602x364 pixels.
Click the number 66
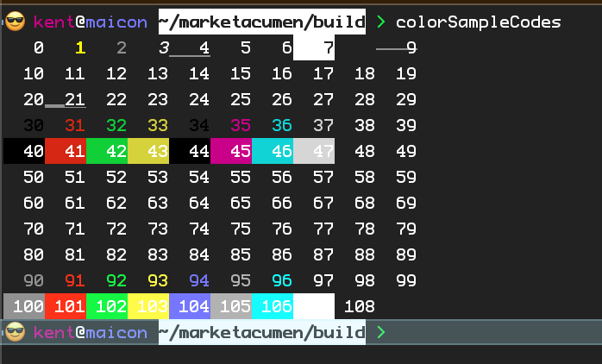click(282, 203)
